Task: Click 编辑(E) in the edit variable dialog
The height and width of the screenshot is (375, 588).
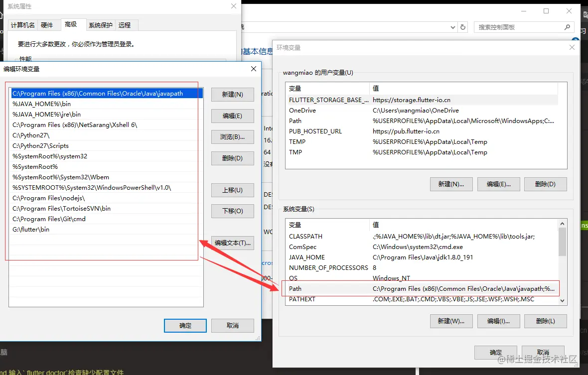Action: [233, 116]
